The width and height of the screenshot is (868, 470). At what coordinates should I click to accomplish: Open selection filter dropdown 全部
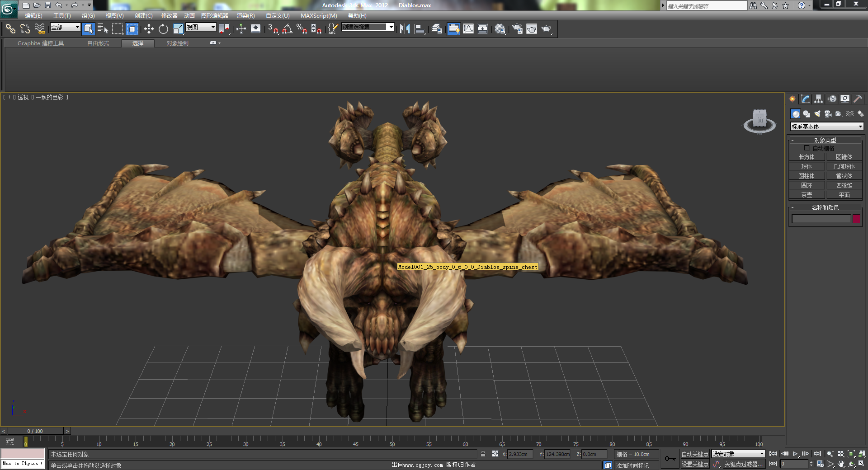click(65, 27)
